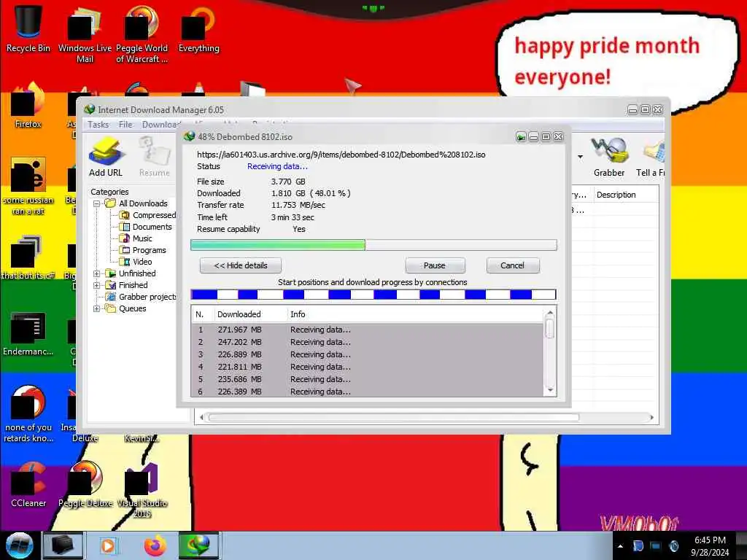Open the CCleaner desktop icon

point(28,485)
